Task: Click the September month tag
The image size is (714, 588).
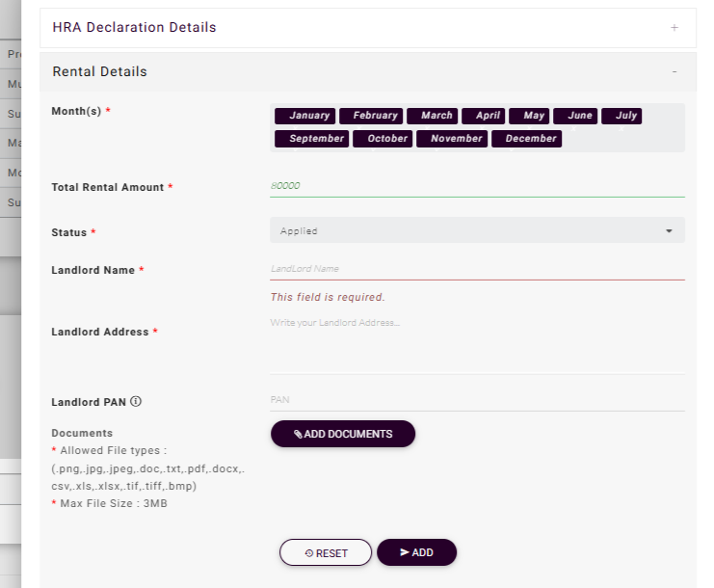Action: (311, 139)
